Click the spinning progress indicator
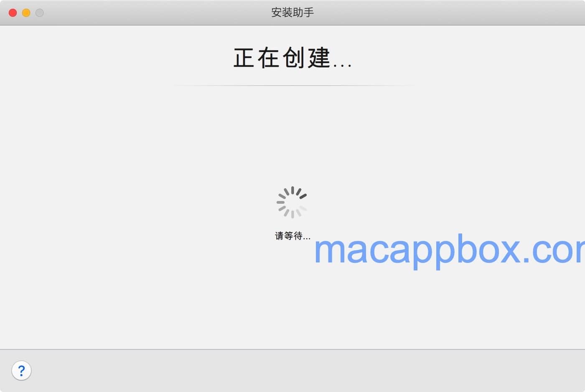Viewport: 585px width, 392px height. point(292,202)
